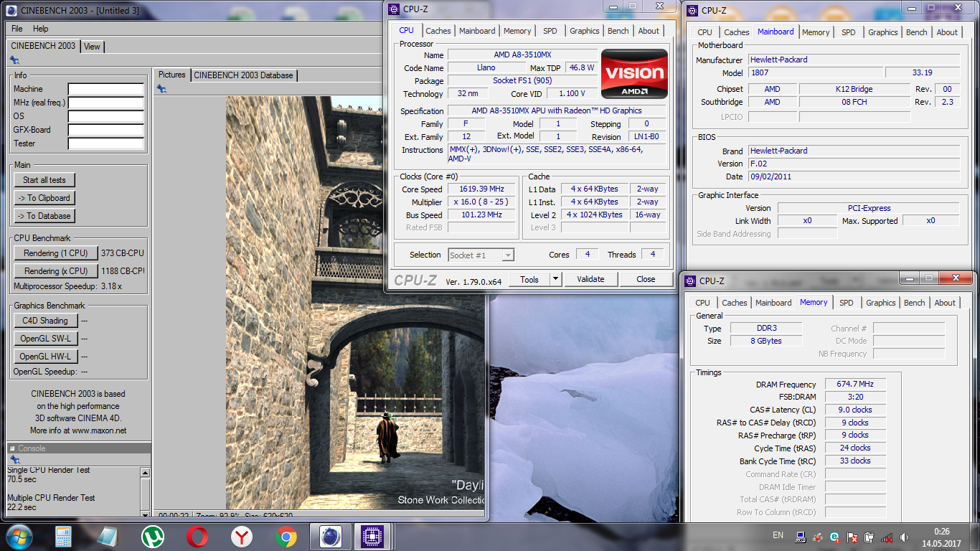Screen dimensions: 980x551
Task: Click the Console panel header icon
Action: tap(12, 448)
